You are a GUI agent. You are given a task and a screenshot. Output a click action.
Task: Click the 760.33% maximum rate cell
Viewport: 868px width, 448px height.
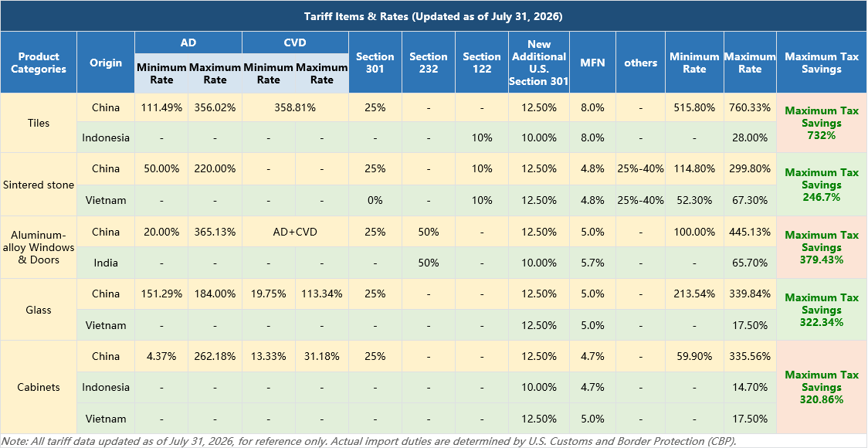[750, 107]
